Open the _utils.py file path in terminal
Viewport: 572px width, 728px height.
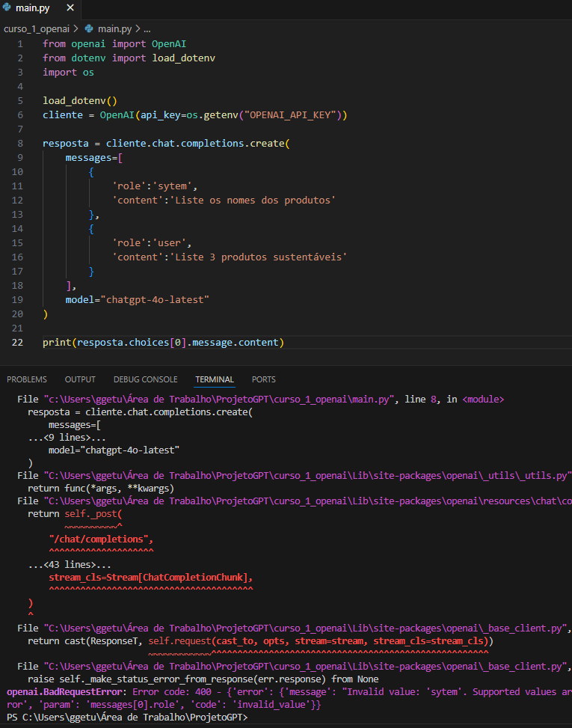pyautogui.click(x=307, y=476)
